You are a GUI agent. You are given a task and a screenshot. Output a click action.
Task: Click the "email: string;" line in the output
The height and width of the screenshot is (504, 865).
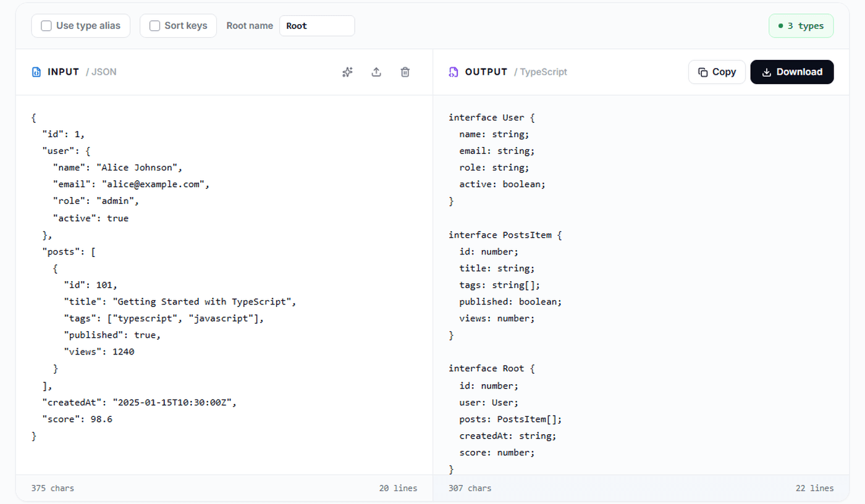(497, 151)
